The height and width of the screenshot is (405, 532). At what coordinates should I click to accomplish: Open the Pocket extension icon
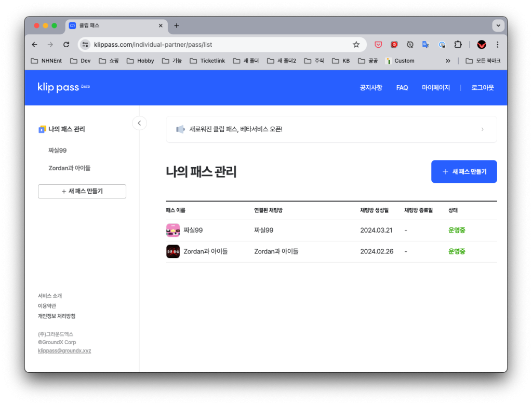pyautogui.click(x=378, y=45)
